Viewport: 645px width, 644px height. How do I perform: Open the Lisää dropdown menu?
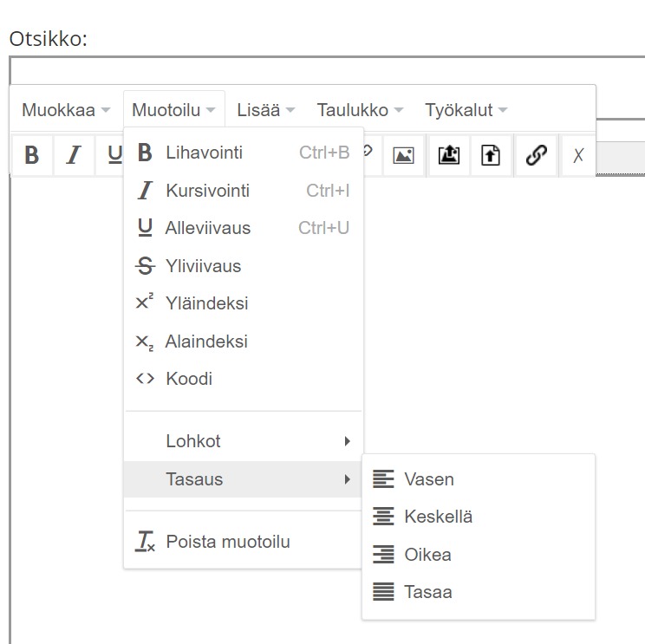click(266, 110)
